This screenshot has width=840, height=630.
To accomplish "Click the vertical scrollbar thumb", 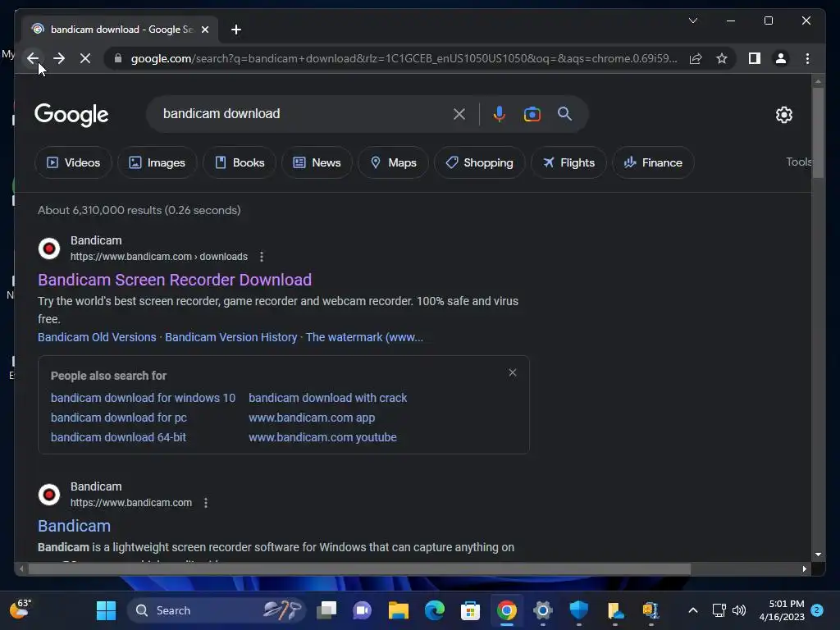I will click(x=818, y=132).
